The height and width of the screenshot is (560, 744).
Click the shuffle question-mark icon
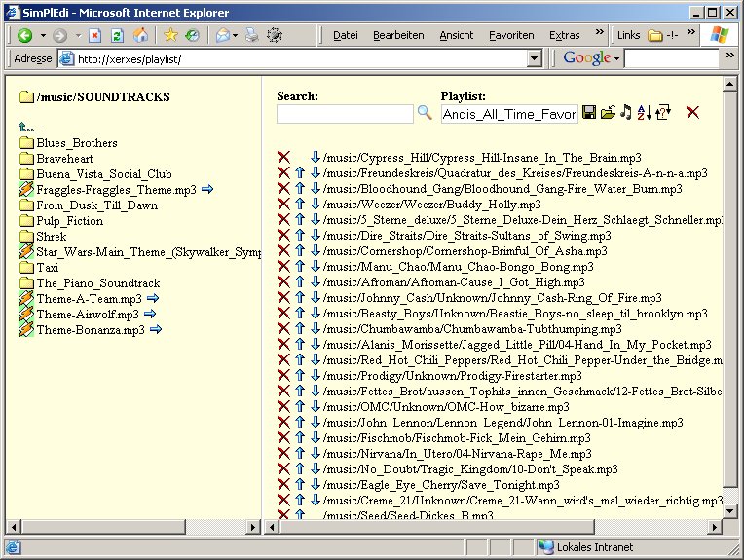tap(663, 112)
